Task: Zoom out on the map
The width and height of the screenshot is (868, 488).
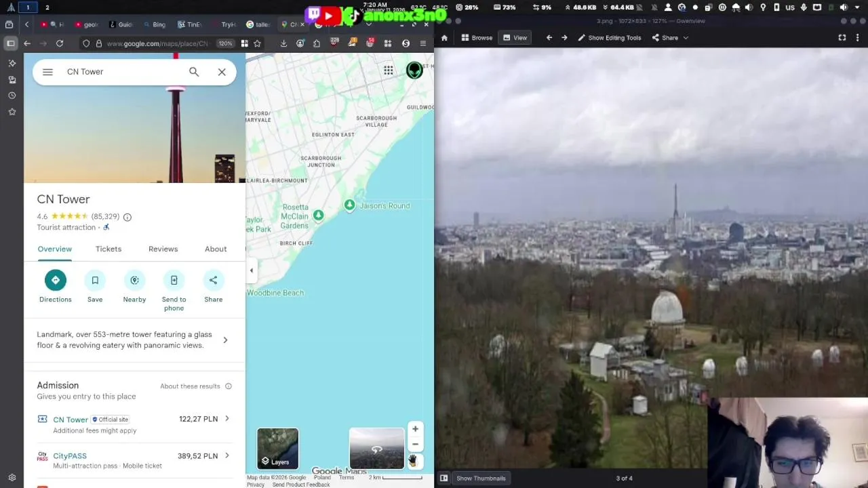Action: pyautogui.click(x=415, y=445)
